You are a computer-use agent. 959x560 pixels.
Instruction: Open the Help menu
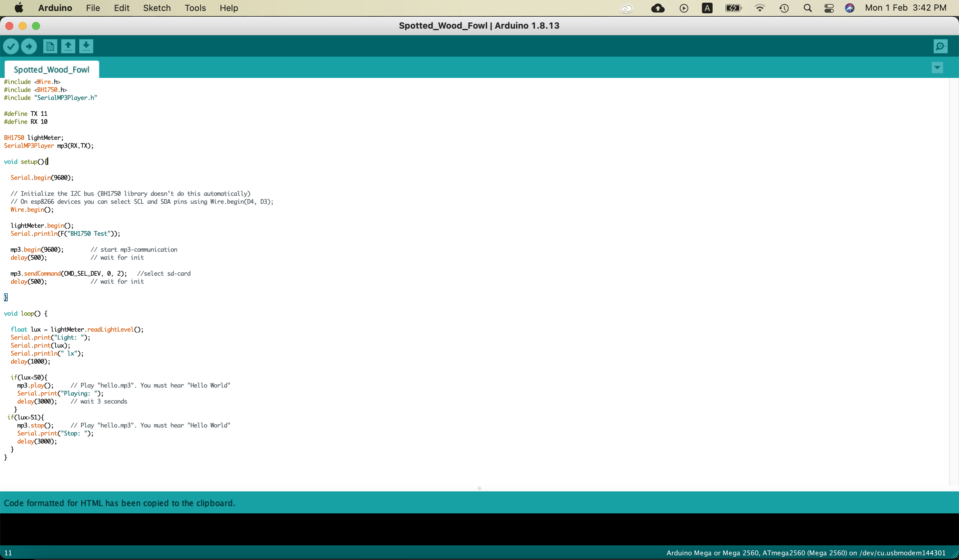(229, 8)
